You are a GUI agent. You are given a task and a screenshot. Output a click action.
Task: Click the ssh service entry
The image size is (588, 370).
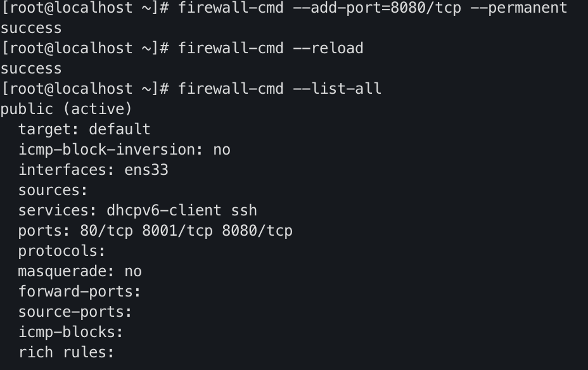pyautogui.click(x=244, y=210)
